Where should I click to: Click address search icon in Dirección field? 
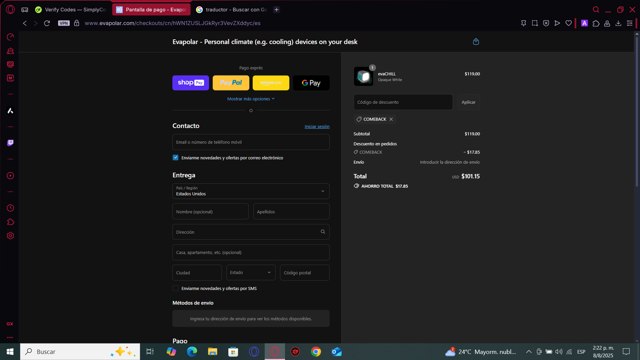click(323, 232)
